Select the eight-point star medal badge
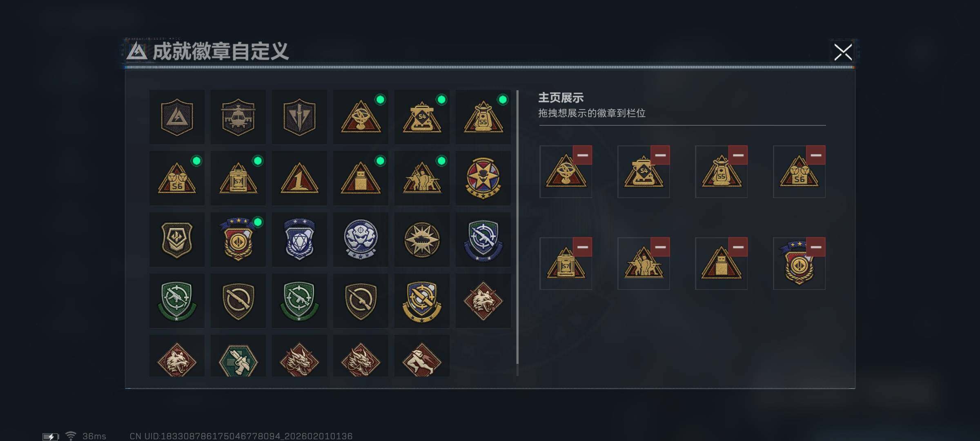The image size is (980, 441). (483, 178)
